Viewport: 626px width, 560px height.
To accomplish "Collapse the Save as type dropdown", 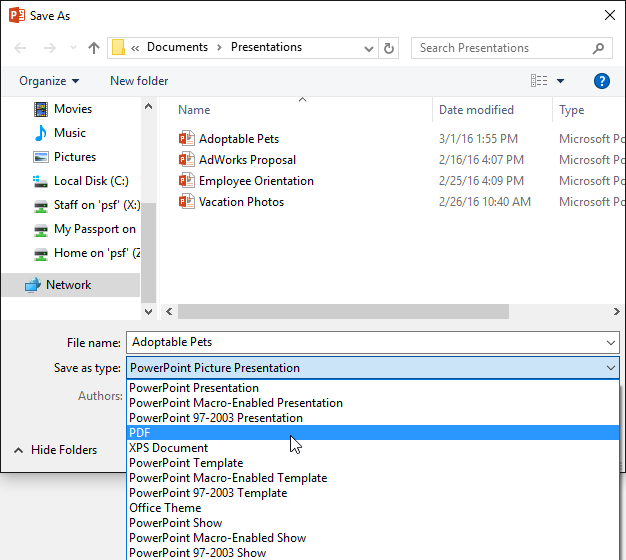I will tap(610, 368).
